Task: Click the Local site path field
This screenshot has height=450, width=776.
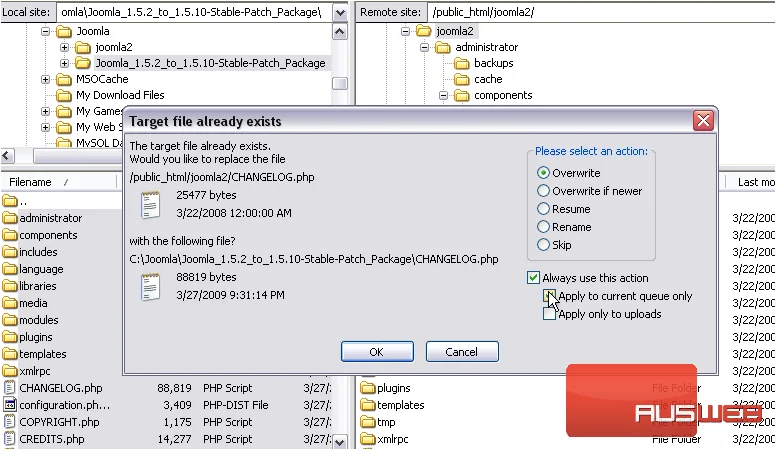Action: [194, 12]
